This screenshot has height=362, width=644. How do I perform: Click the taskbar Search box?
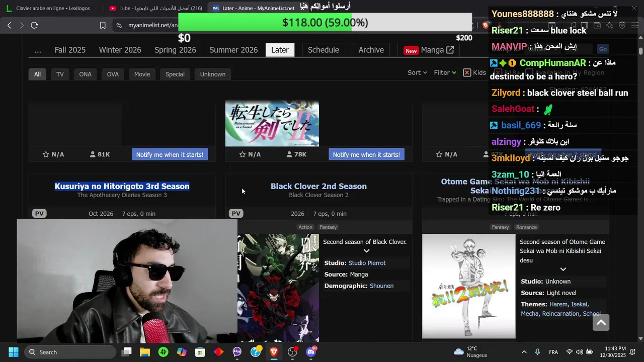[70, 352]
